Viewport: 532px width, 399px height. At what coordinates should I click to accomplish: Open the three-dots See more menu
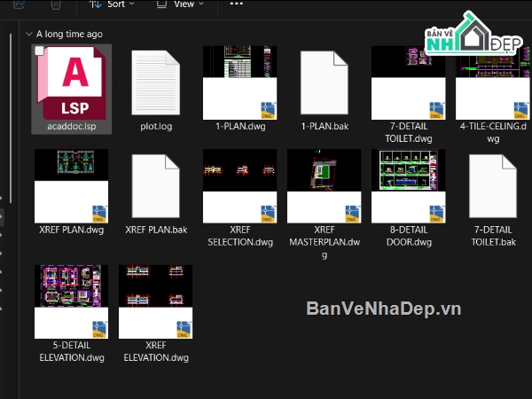point(237,4)
